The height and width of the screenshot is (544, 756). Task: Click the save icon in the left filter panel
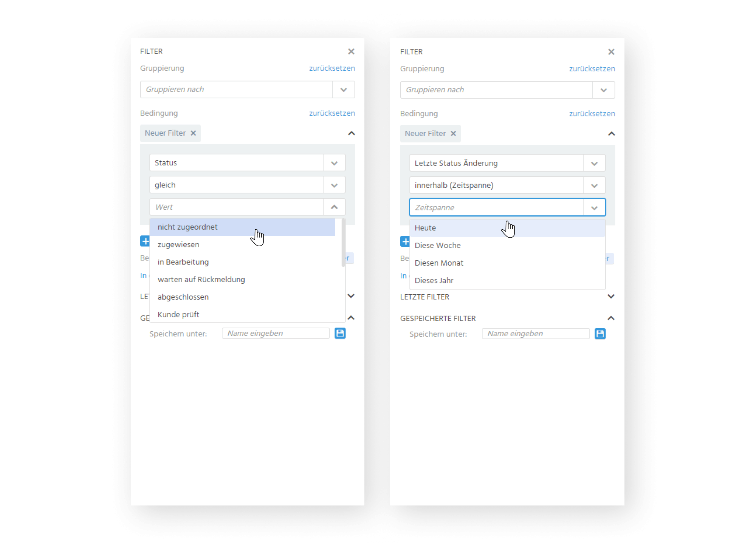click(340, 333)
